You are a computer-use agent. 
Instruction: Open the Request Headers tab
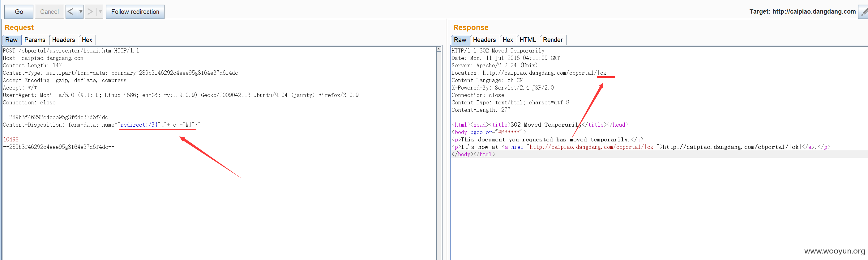pos(64,40)
